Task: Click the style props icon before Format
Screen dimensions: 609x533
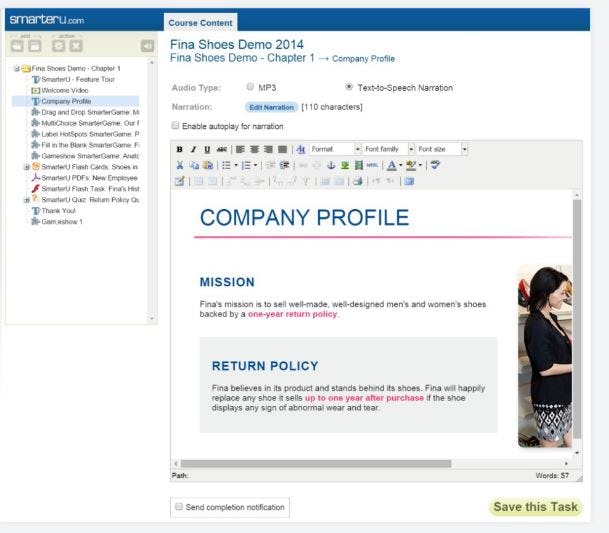Action: [x=301, y=149]
